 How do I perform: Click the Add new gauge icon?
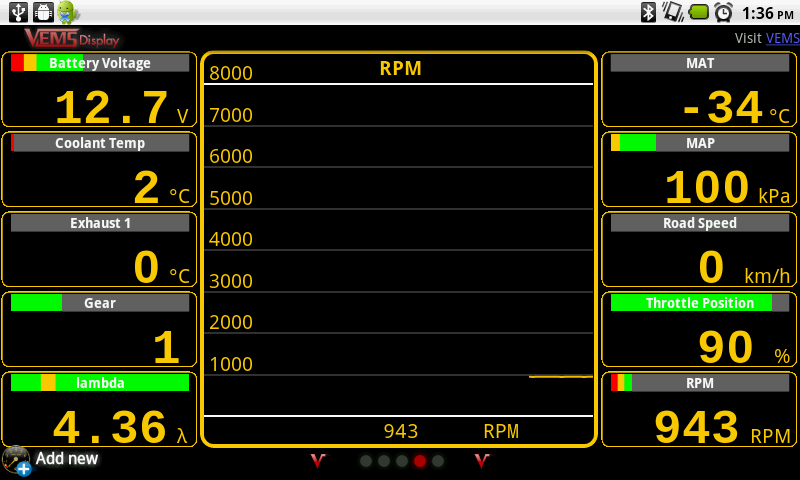[17, 460]
